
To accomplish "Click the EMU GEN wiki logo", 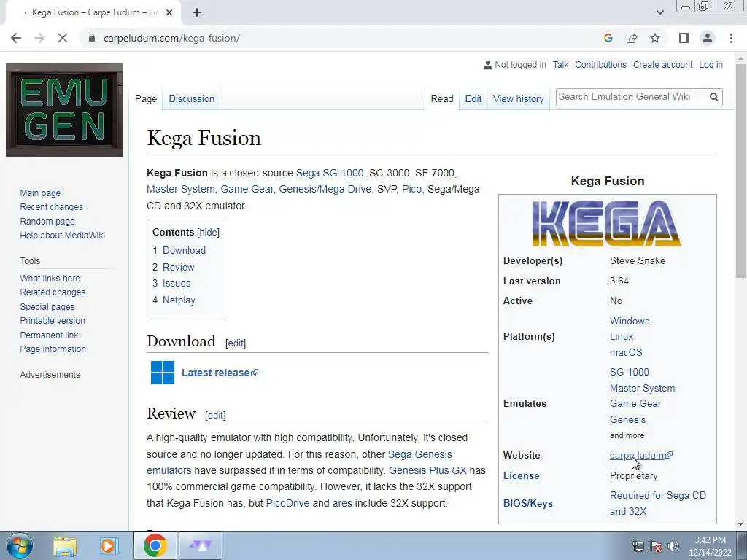I will pos(64,110).
